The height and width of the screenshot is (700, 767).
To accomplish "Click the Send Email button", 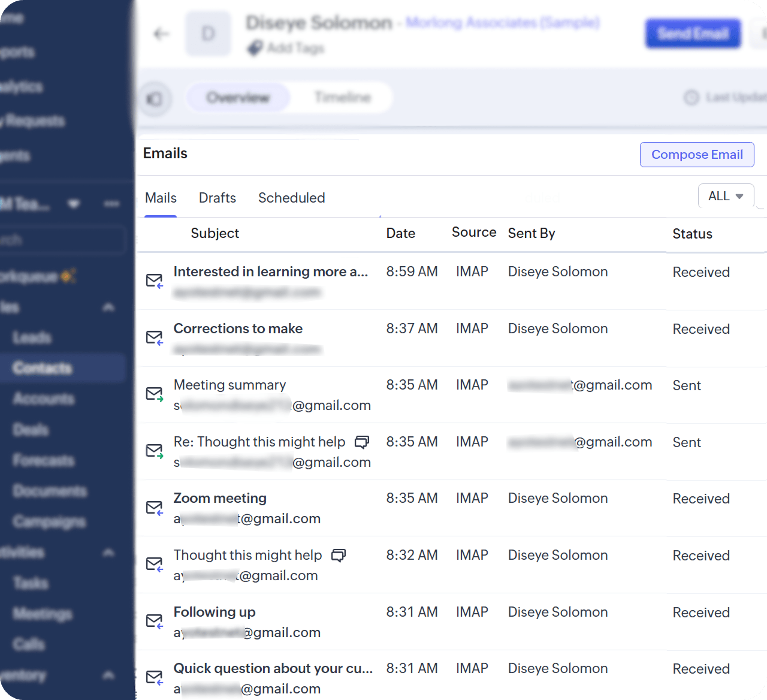I will pos(693,34).
